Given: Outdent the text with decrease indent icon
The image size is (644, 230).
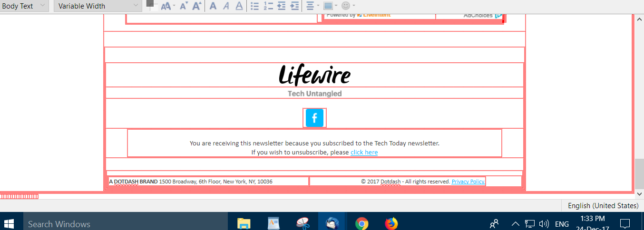Looking at the screenshot, I should (x=282, y=6).
